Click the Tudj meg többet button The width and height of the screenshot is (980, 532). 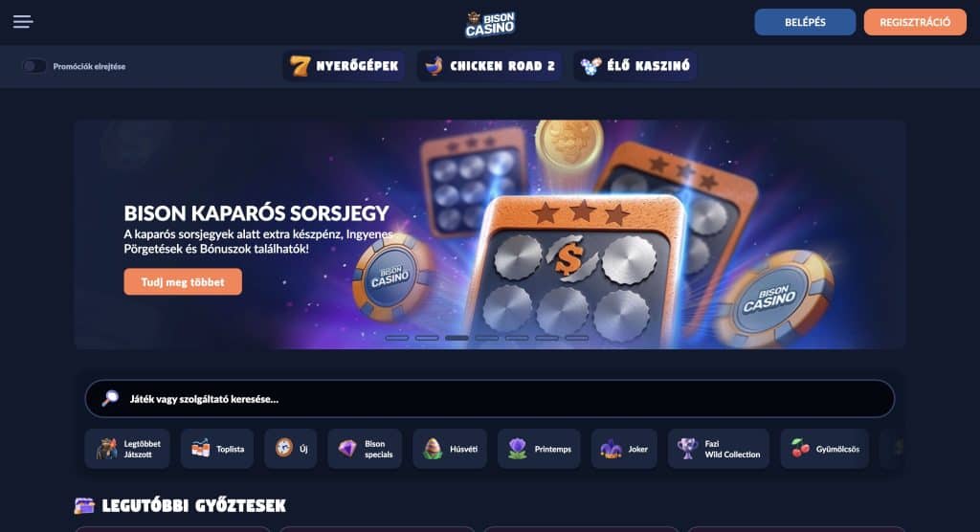click(x=183, y=282)
